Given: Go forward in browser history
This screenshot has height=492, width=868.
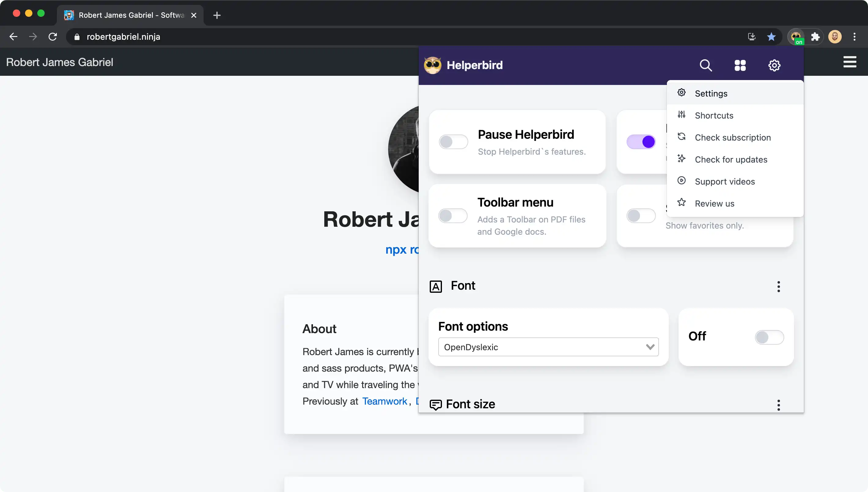Looking at the screenshot, I should coord(33,37).
